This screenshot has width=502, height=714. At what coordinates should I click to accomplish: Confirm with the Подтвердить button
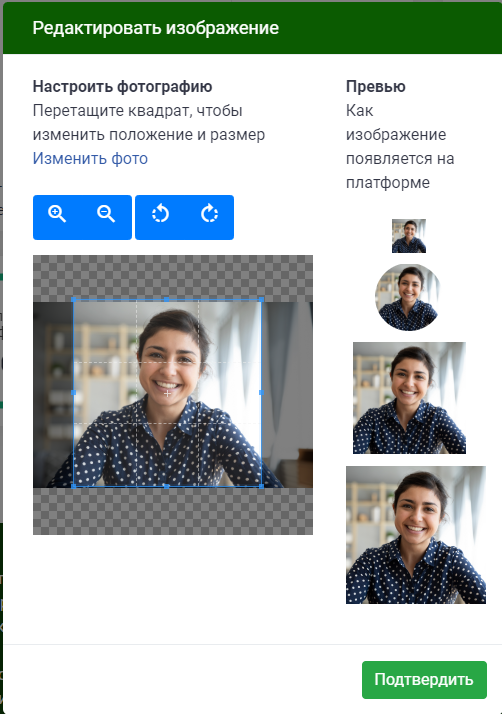tap(424, 679)
